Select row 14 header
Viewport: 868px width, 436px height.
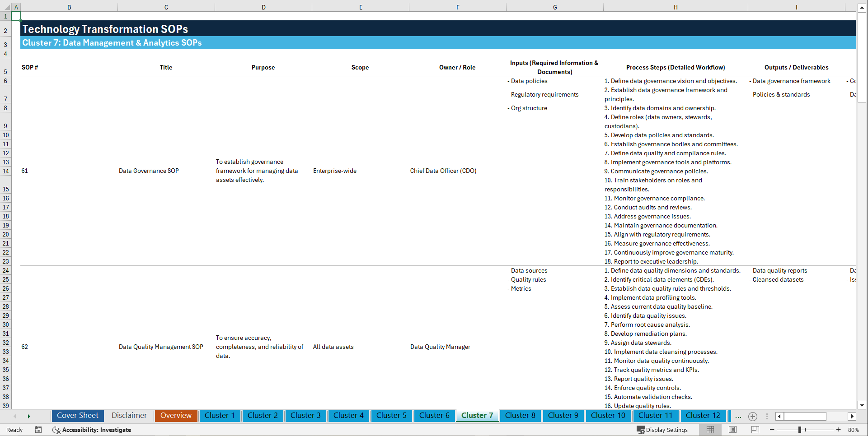click(6, 171)
